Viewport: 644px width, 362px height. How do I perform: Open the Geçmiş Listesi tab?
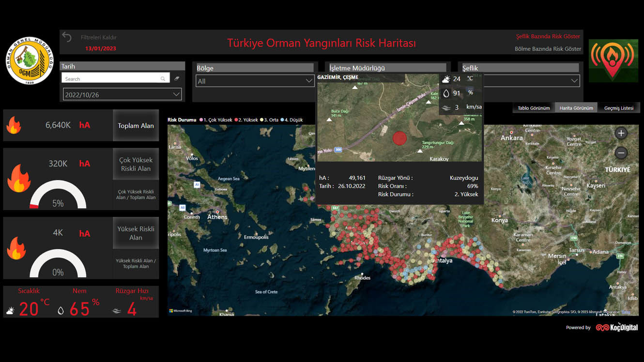click(618, 108)
